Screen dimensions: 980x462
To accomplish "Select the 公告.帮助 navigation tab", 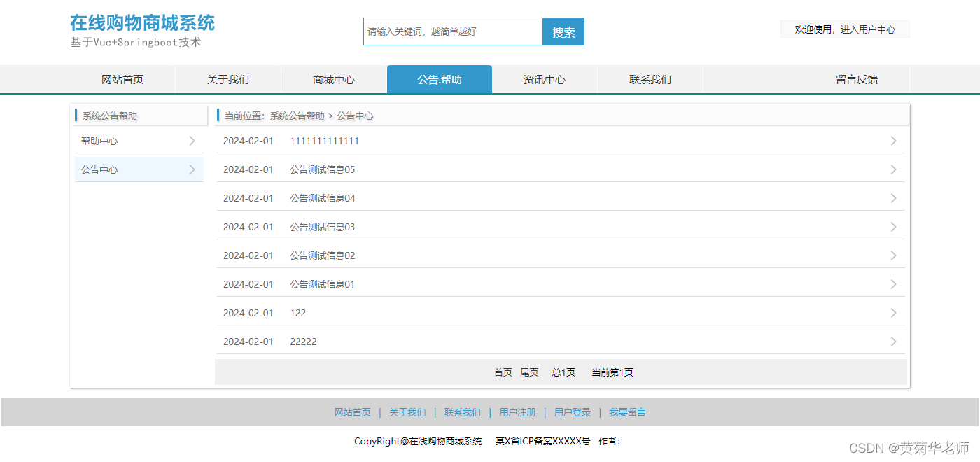I will [440, 79].
